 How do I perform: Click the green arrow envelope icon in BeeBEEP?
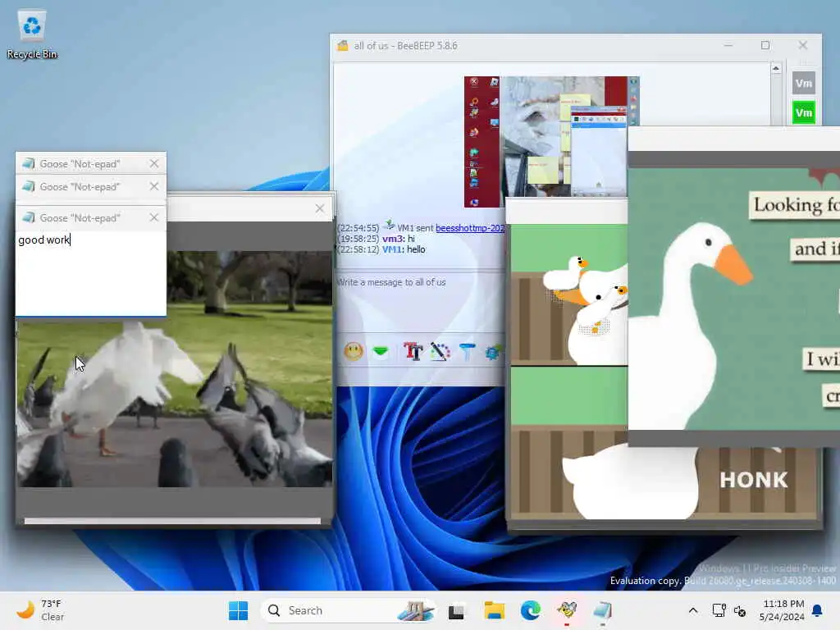pyautogui.click(x=381, y=351)
